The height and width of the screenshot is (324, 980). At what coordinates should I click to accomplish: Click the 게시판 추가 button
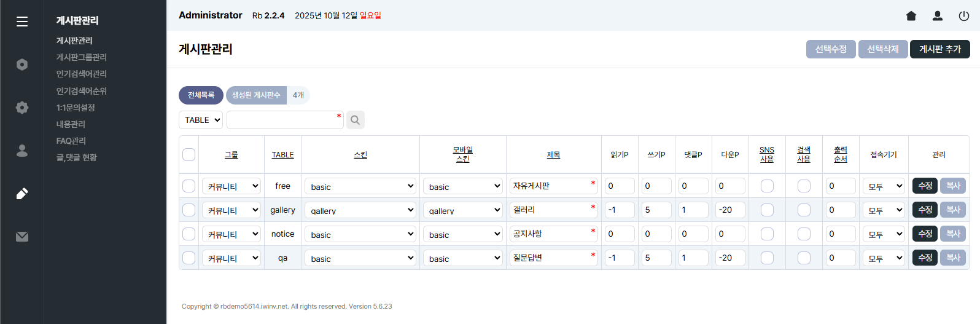click(x=939, y=49)
